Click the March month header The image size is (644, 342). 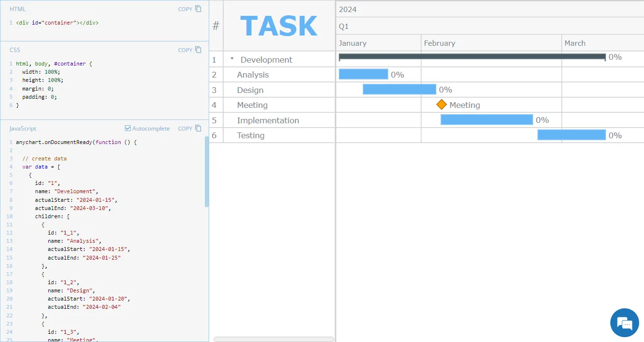[603, 43]
